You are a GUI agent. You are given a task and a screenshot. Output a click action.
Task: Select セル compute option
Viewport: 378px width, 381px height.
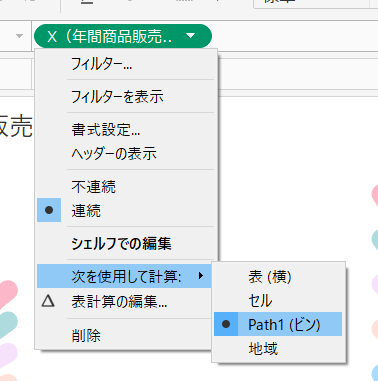[278, 300]
